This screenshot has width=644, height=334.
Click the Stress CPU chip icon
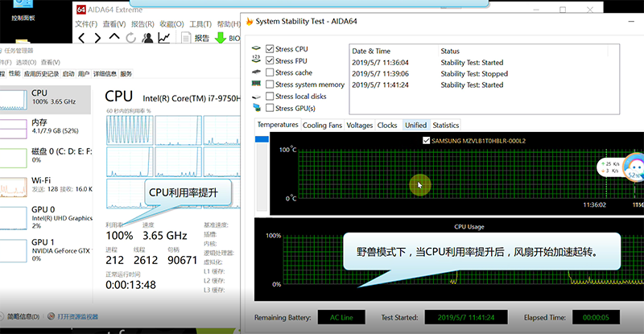click(256, 48)
